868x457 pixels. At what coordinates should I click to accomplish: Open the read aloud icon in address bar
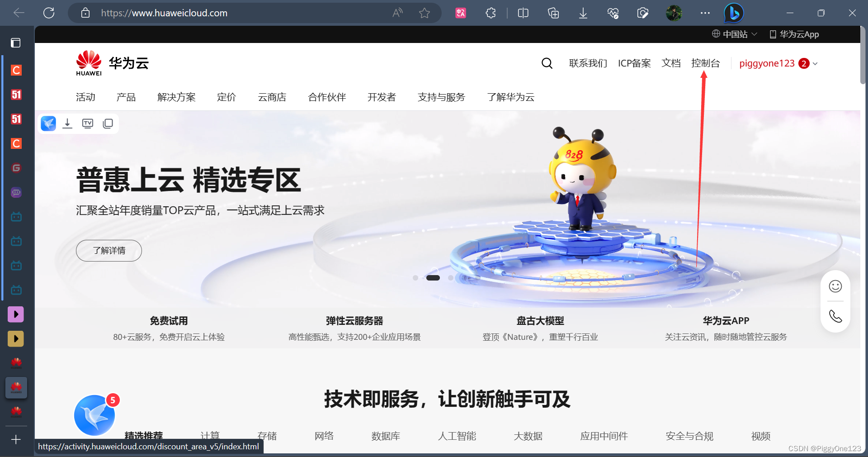397,13
